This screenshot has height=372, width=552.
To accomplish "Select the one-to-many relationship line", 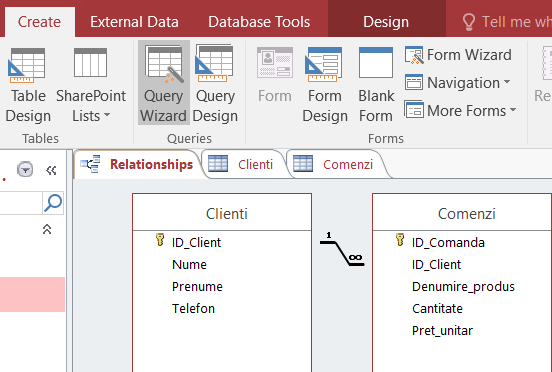I will coord(342,253).
